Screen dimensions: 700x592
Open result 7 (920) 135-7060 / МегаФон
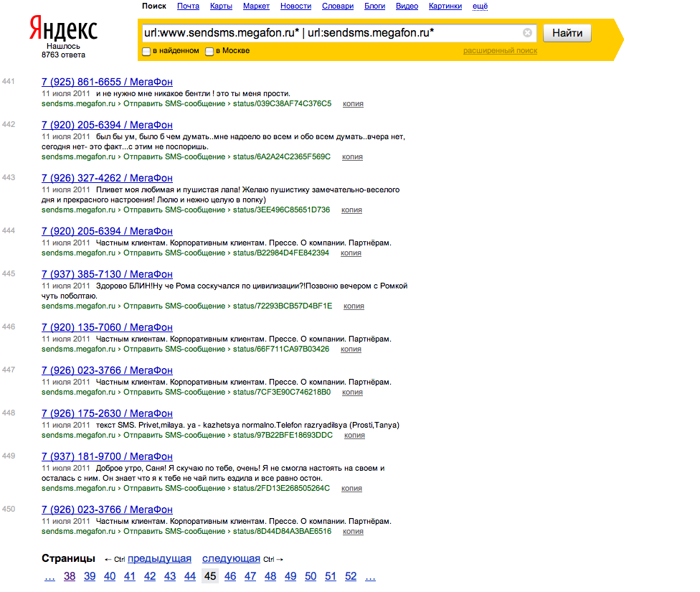(x=107, y=327)
